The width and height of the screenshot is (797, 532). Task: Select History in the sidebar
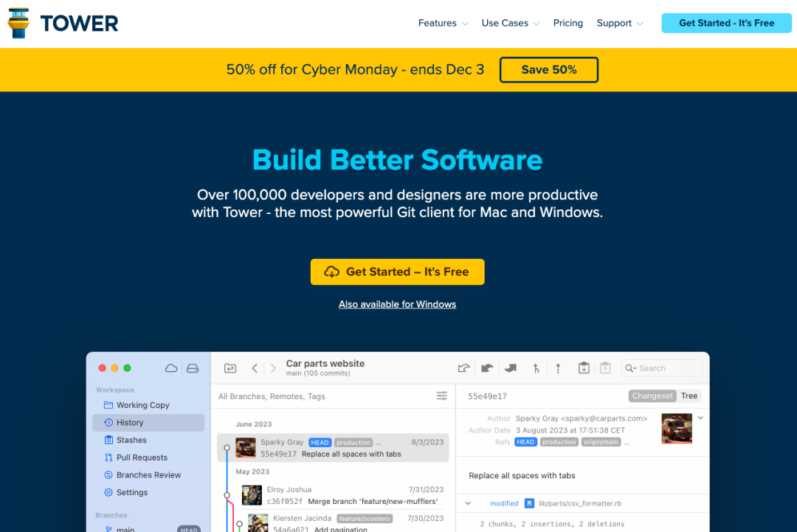(x=148, y=423)
